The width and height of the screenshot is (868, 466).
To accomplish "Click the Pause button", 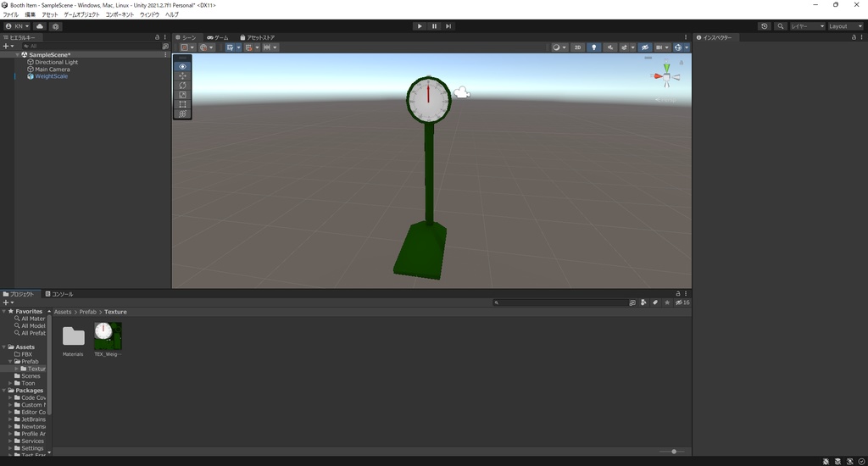I will pos(434,26).
